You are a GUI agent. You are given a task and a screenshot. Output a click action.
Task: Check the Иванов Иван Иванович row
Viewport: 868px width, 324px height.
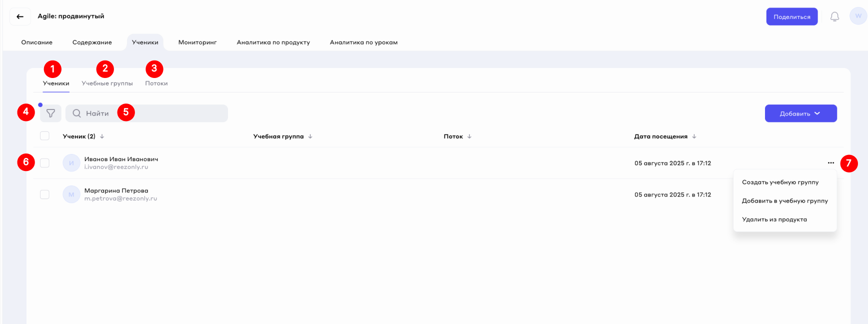44,163
